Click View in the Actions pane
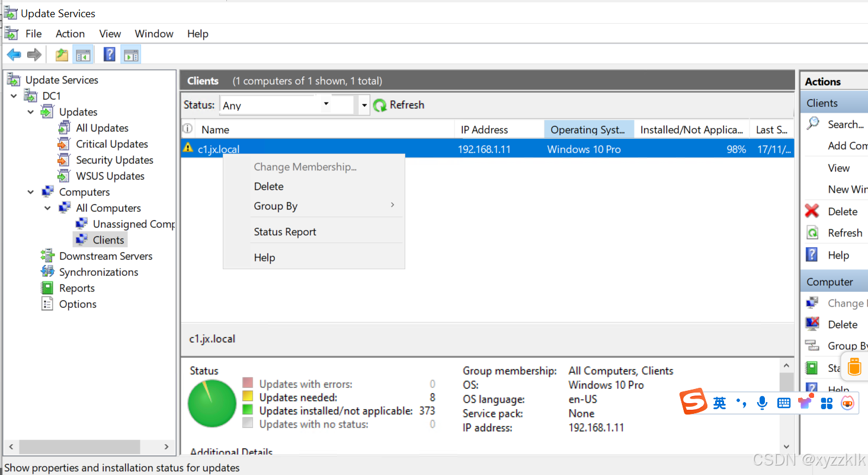This screenshot has height=475, width=868. (x=839, y=168)
